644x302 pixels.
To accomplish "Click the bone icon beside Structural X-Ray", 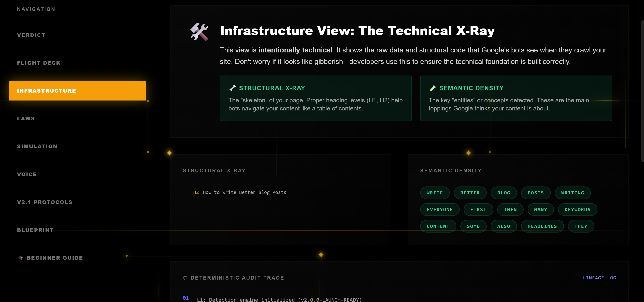I will (233, 88).
